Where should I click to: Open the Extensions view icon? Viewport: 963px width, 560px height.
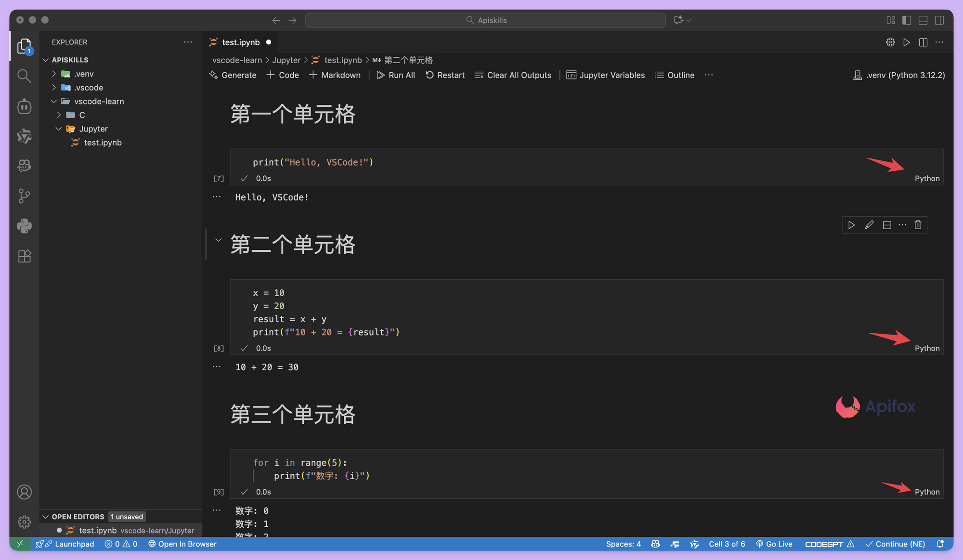point(24,256)
